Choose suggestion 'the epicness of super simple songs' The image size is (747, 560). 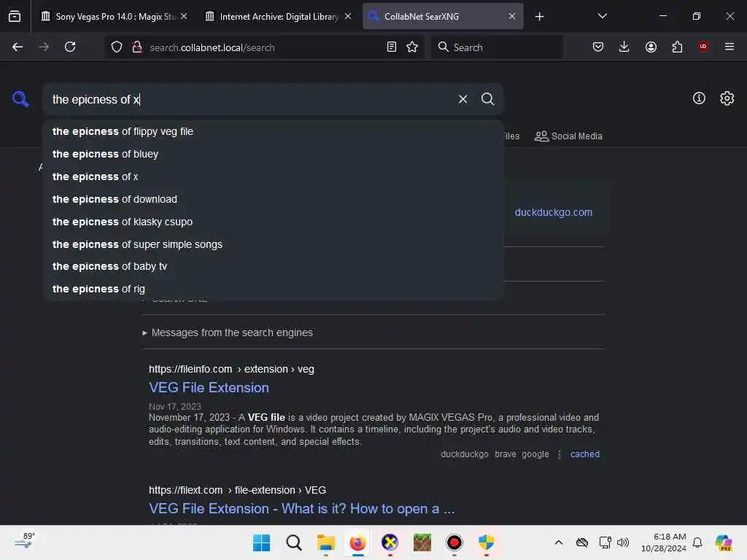point(273,244)
